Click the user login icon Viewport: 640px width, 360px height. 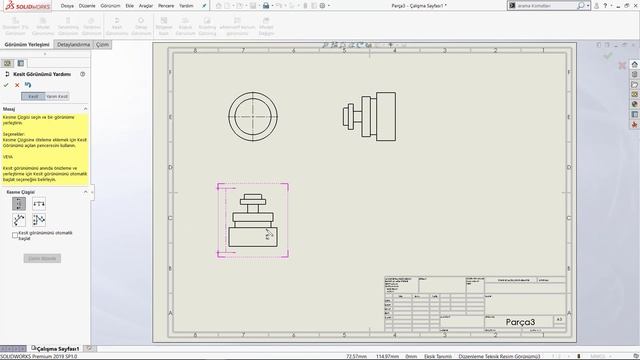tap(596, 6)
